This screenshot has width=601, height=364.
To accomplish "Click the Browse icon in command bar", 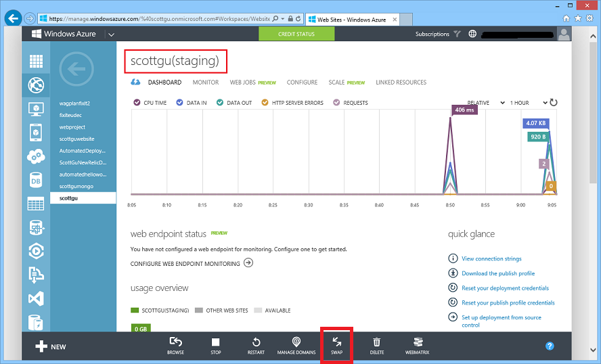I will coord(175,342).
